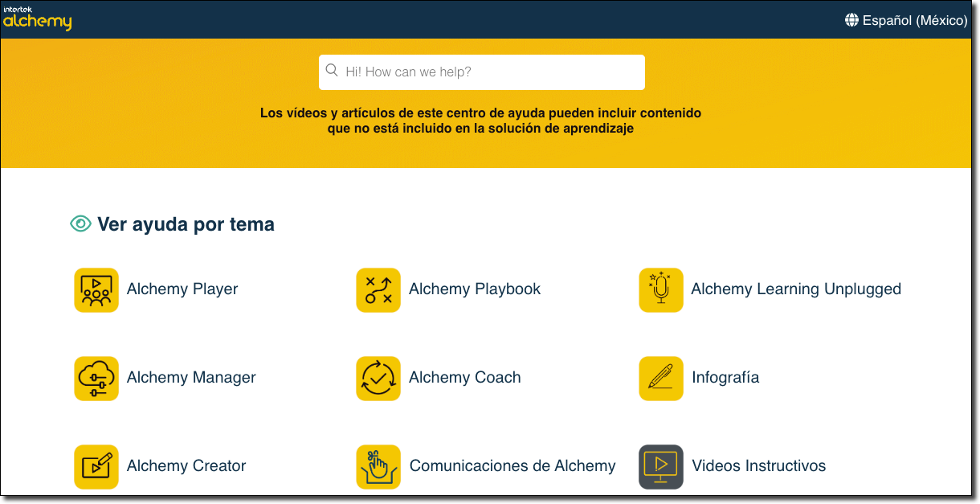
Task: Click the Infografía pencil icon
Action: click(x=661, y=378)
